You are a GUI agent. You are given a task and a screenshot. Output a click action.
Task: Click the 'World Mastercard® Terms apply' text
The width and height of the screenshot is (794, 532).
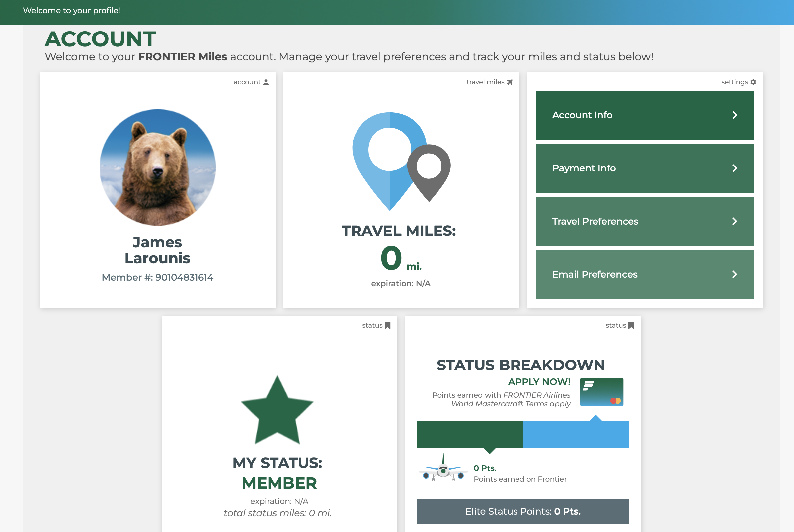tap(511, 404)
